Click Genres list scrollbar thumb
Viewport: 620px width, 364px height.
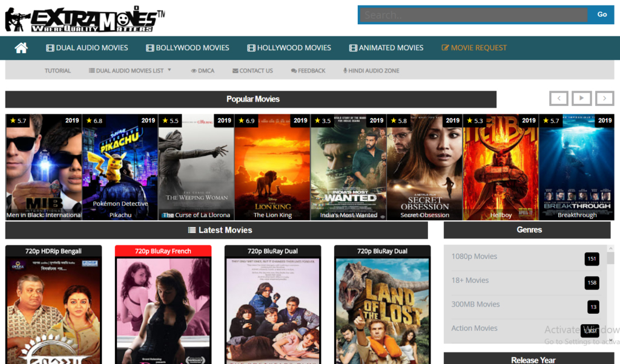click(610, 258)
